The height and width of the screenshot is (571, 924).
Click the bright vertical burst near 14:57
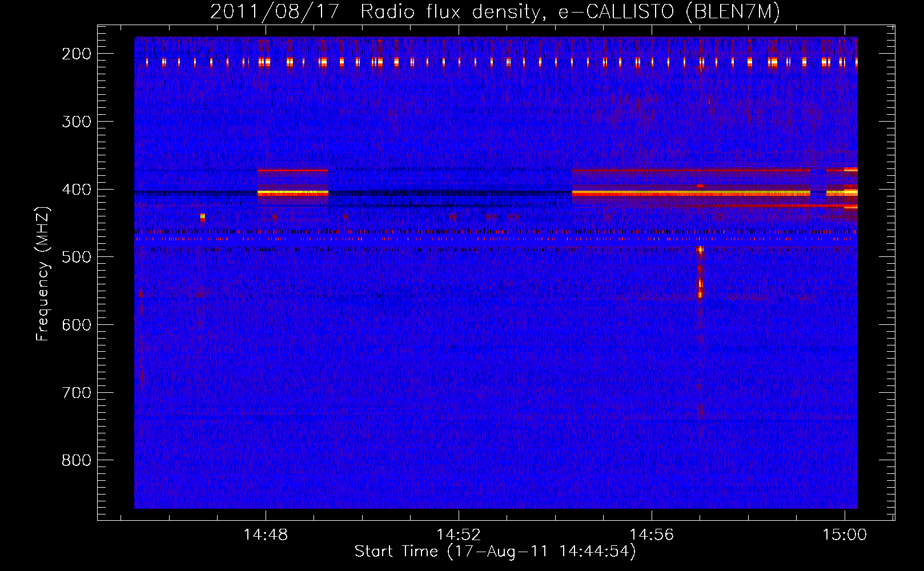click(x=700, y=273)
